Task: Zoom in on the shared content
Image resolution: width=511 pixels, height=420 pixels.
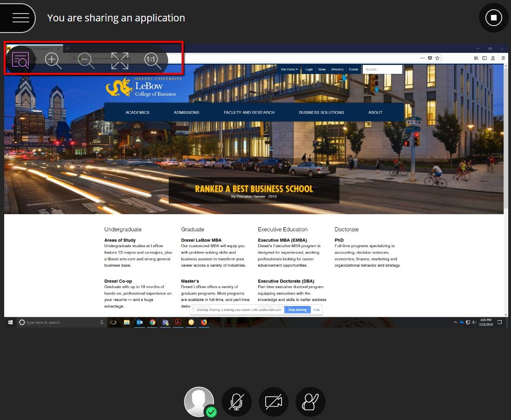Action: pos(53,60)
